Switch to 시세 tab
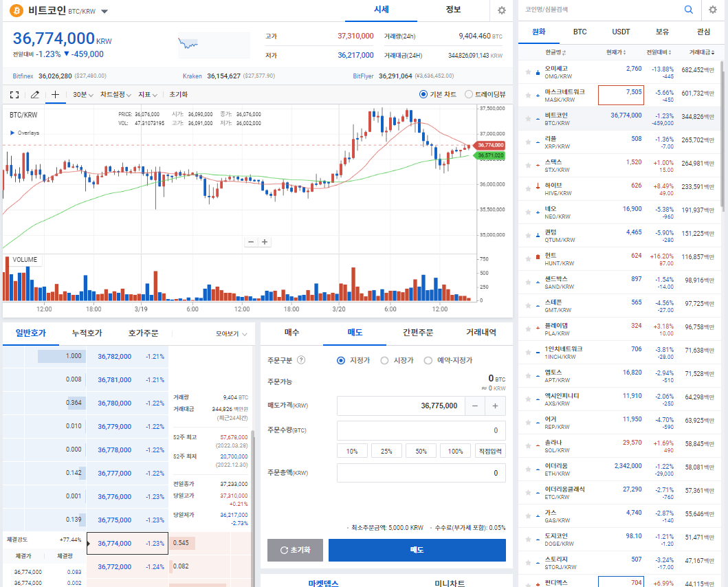 coord(381,10)
